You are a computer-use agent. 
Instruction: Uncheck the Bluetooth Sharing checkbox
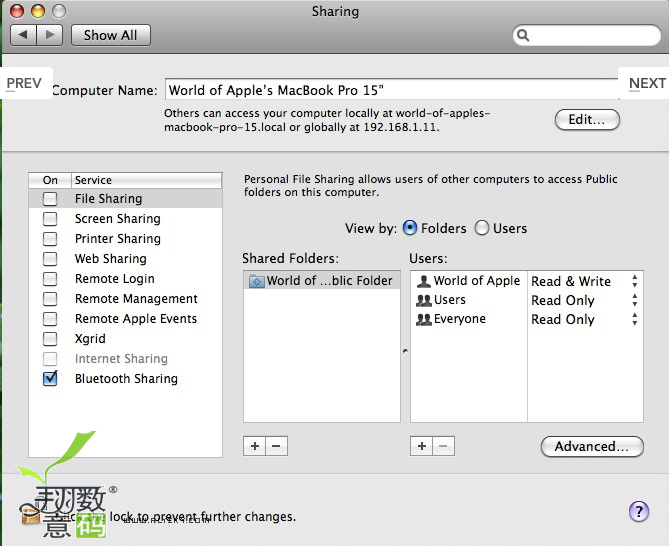(x=50, y=378)
